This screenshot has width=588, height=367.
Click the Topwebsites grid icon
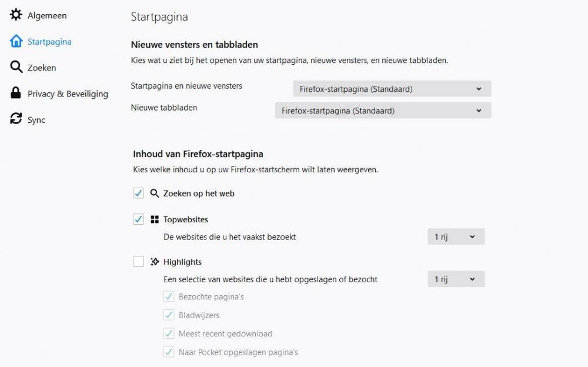[155, 219]
